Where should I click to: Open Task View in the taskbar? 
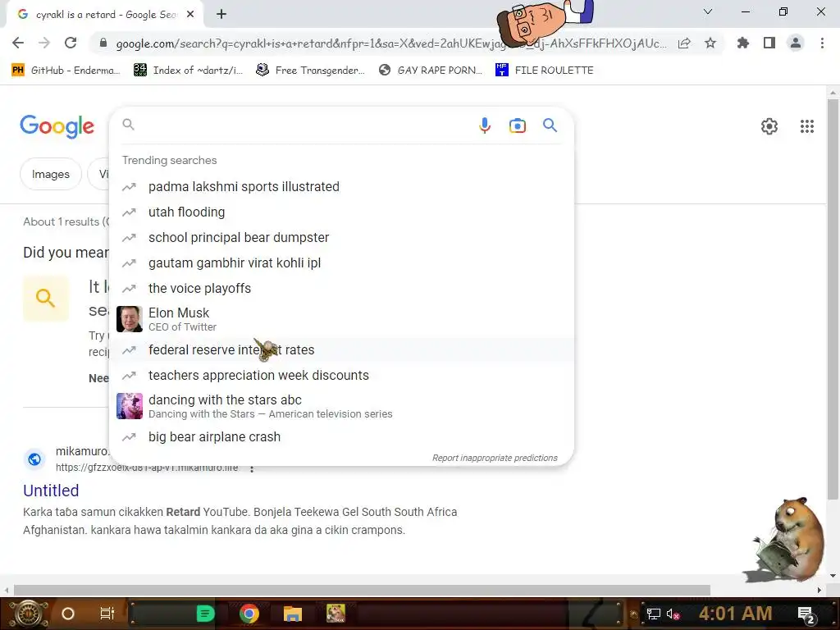(107, 614)
